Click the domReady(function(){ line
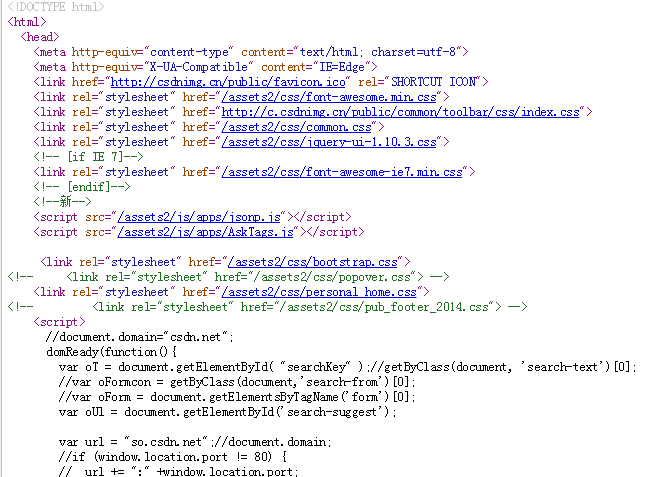This screenshot has width=656, height=477. coord(111,352)
